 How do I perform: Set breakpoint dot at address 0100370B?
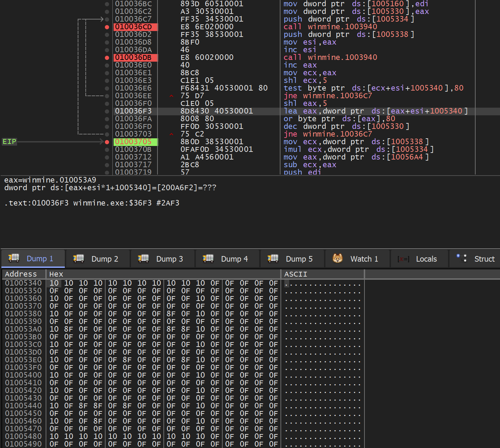[107, 150]
